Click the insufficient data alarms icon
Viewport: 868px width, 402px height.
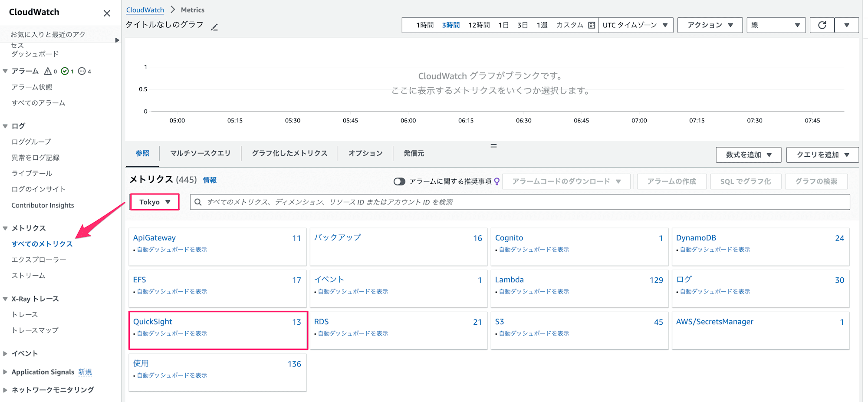click(82, 71)
